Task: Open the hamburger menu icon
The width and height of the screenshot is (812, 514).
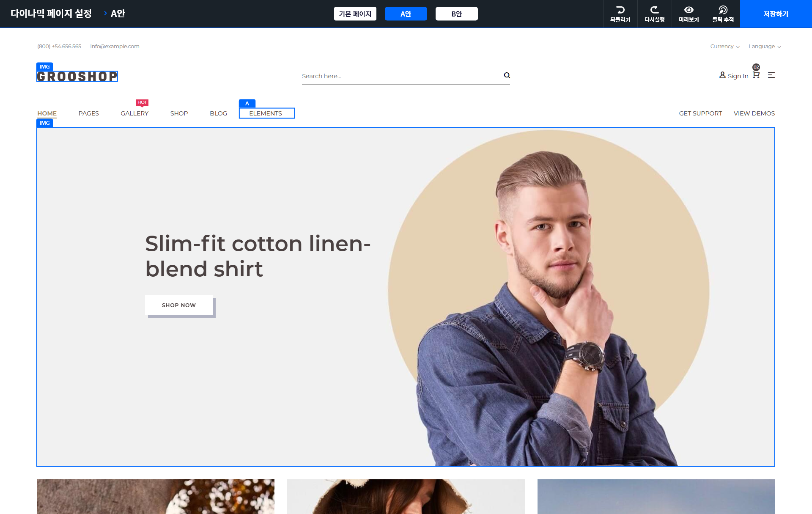Action: 771,75
